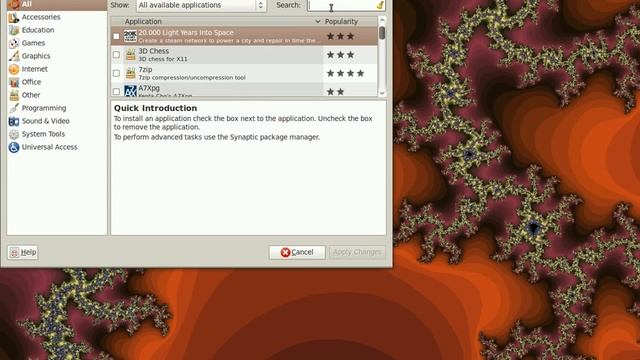Viewport: 640px width, 360px height.
Task: Click the 3D Chess package icon
Action: (130, 55)
